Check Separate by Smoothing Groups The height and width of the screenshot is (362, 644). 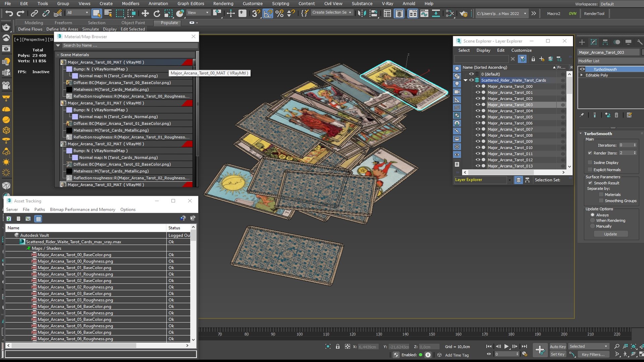(x=601, y=201)
